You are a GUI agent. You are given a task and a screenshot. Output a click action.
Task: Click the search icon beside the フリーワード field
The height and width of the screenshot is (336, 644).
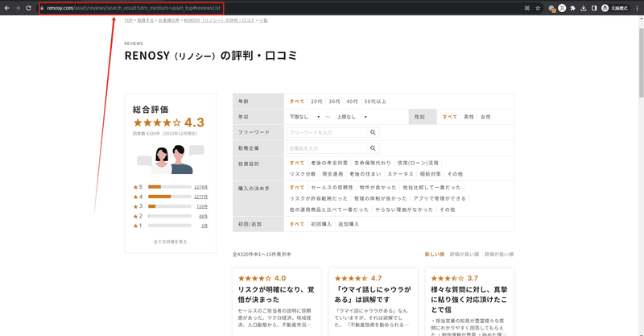point(373,132)
